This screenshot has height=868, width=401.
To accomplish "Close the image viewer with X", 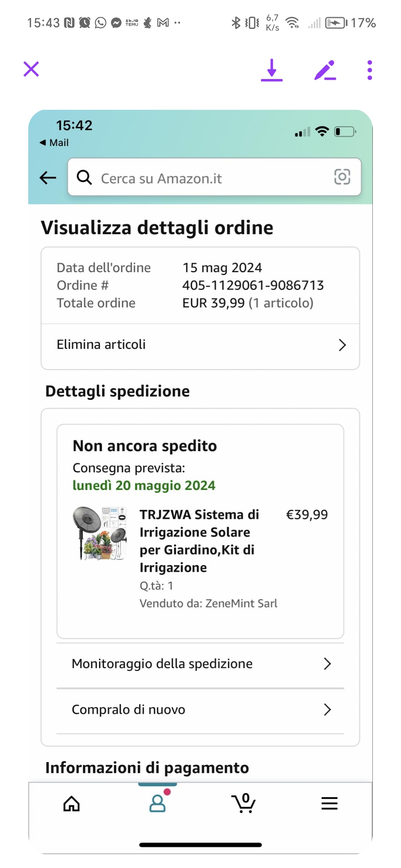I will pyautogui.click(x=31, y=69).
